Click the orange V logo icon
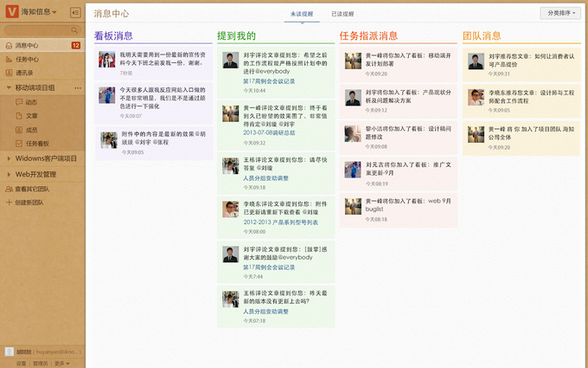The height and width of the screenshot is (368, 588). pyautogui.click(x=12, y=11)
